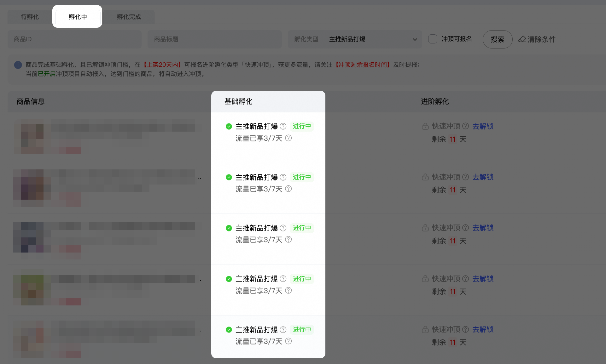Viewport: 606px width, 364px height.
Task: Click help icon beside 快速冲顶 in third row
Action: click(x=465, y=228)
